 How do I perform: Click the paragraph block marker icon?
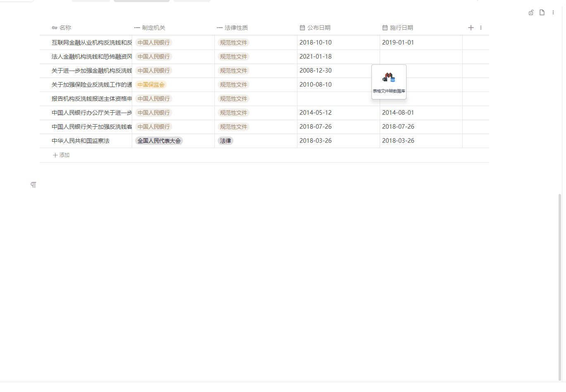pos(33,185)
